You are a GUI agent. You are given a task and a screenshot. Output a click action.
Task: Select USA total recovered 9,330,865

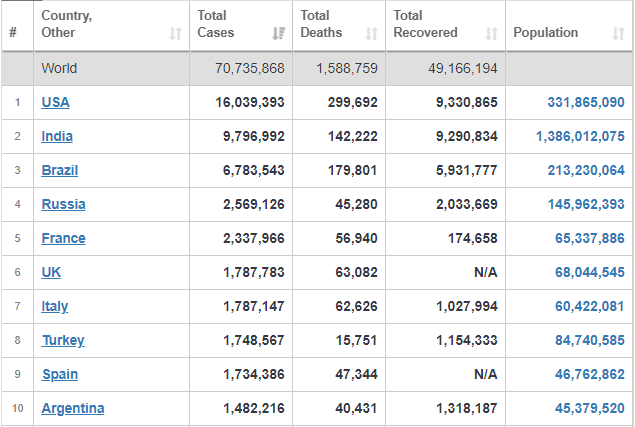pos(467,102)
